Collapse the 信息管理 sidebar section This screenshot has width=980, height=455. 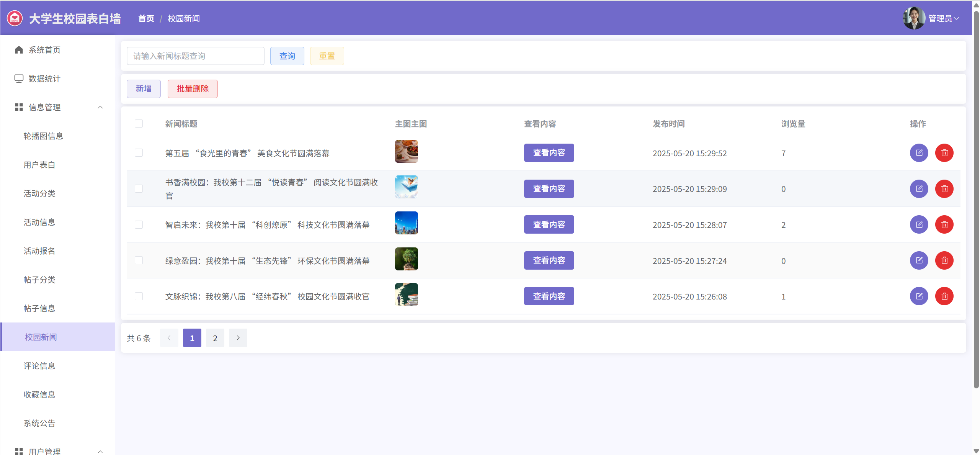(x=100, y=107)
